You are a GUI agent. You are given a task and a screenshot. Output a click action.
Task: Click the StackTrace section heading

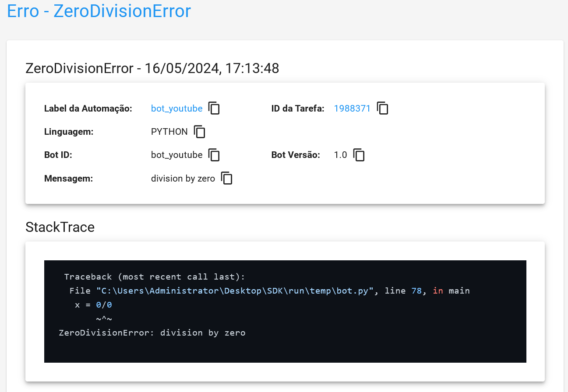click(x=60, y=227)
